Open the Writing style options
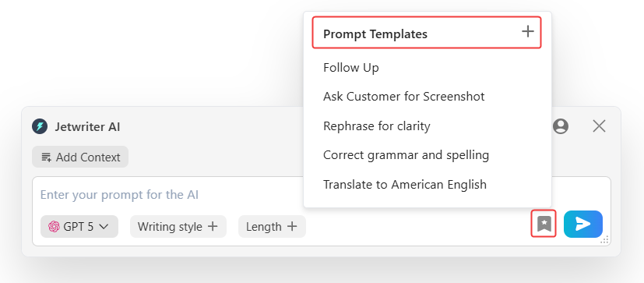The height and width of the screenshot is (283, 644). pos(178,227)
